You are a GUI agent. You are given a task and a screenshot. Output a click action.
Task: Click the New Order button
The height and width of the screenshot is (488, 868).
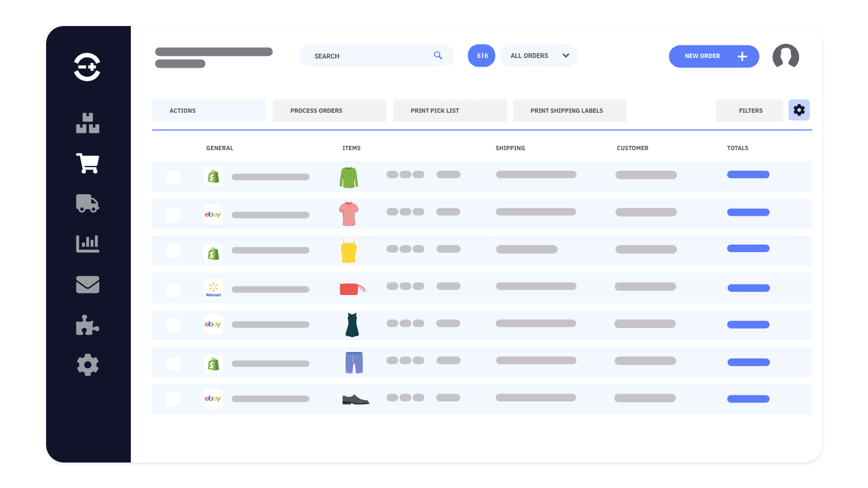point(714,56)
